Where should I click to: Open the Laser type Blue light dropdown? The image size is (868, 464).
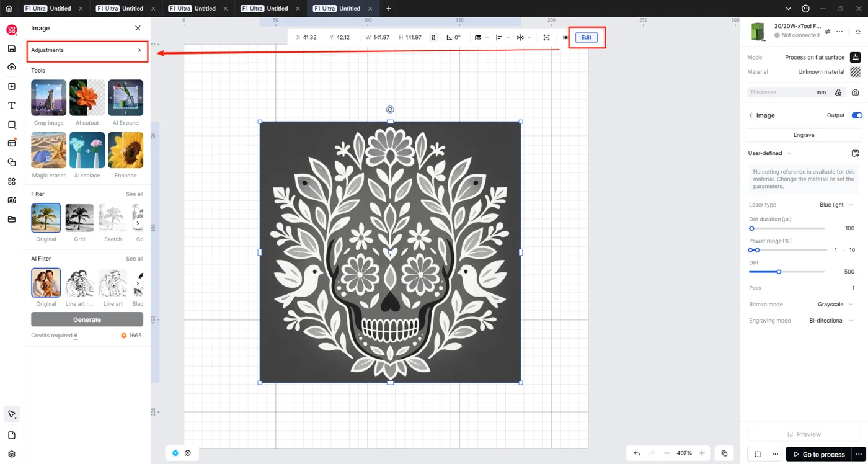[x=836, y=205]
